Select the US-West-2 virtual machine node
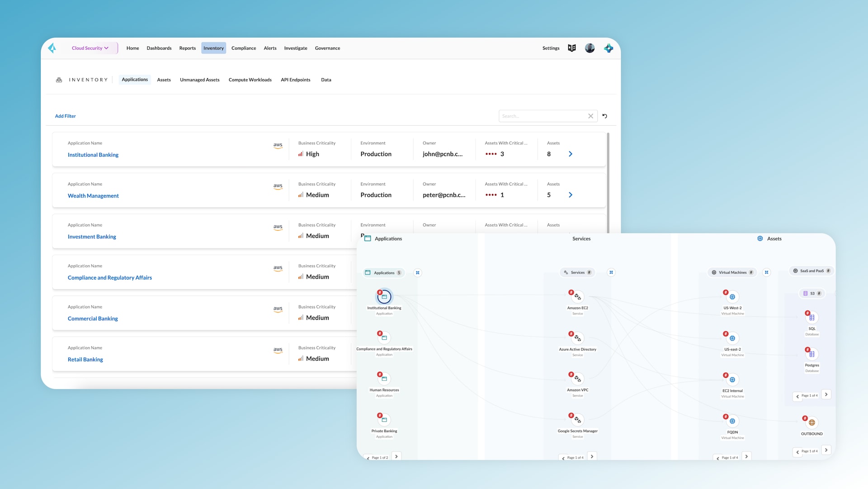 coord(732,297)
